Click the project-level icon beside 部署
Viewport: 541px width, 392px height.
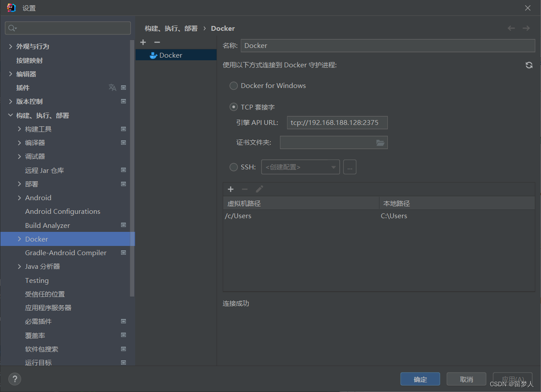(124, 183)
